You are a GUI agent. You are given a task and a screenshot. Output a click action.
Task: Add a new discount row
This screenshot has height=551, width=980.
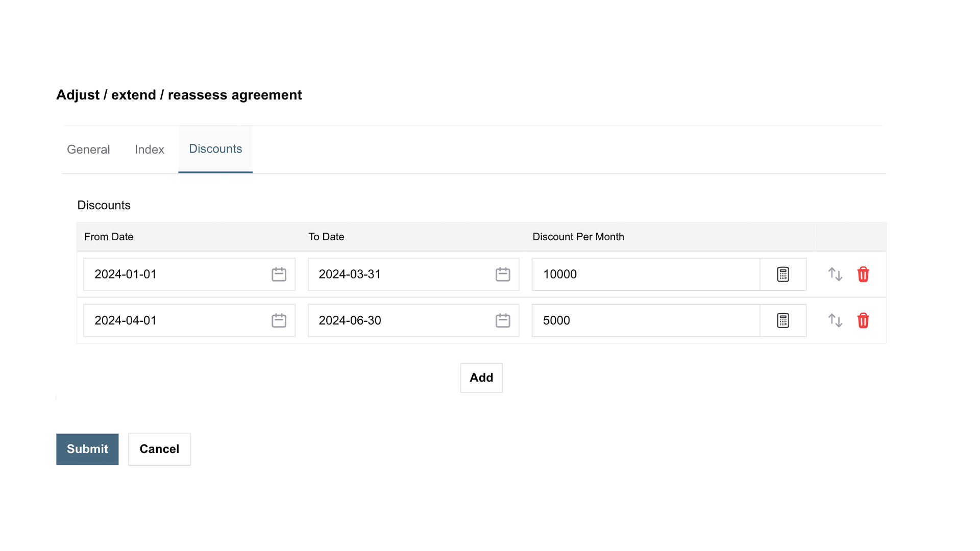coord(481,378)
